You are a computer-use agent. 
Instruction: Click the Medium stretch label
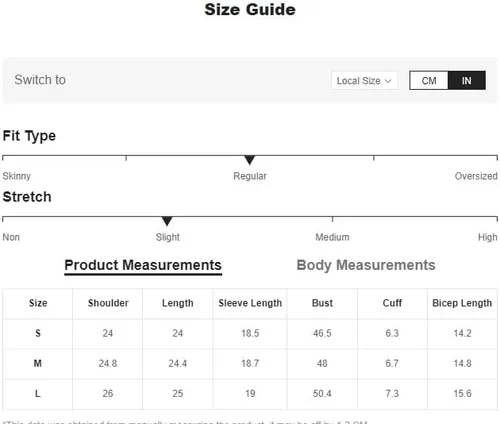click(332, 237)
